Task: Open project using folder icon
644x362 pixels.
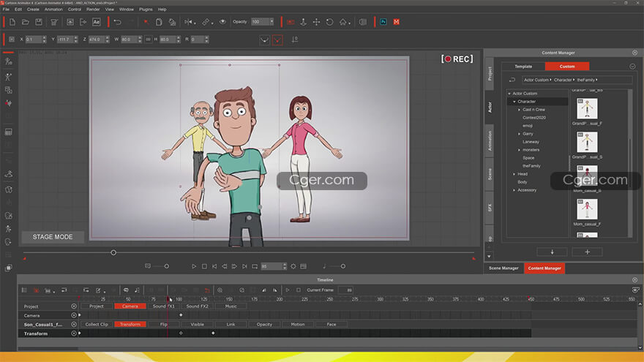Action: 26,22
